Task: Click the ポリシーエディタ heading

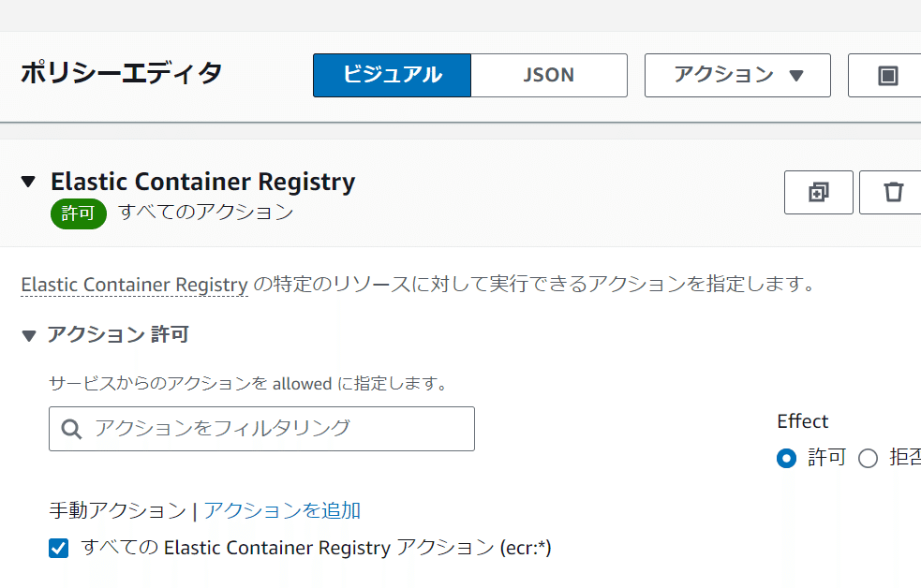Action: pos(122,73)
